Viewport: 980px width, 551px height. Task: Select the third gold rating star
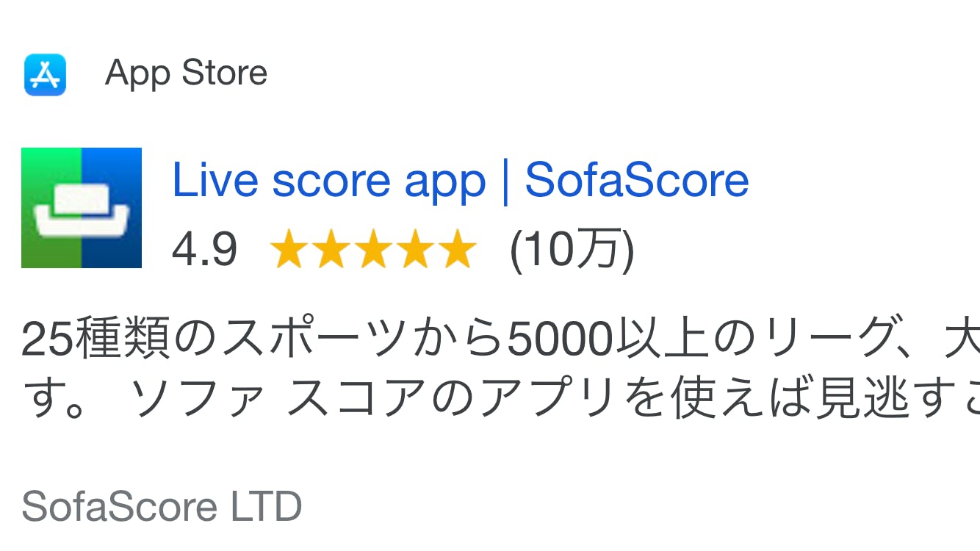click(x=373, y=249)
